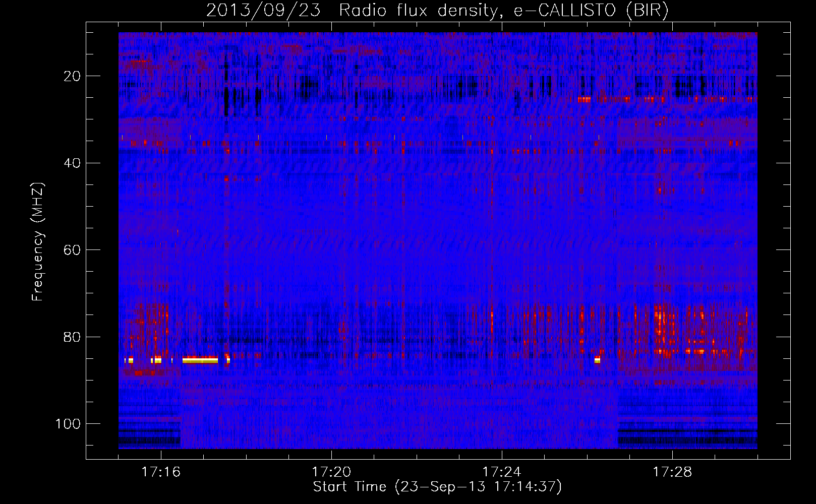This screenshot has width=816, height=504.
Task: Click the small bright burst near 17:26 at 85 MHz
Action: [598, 360]
